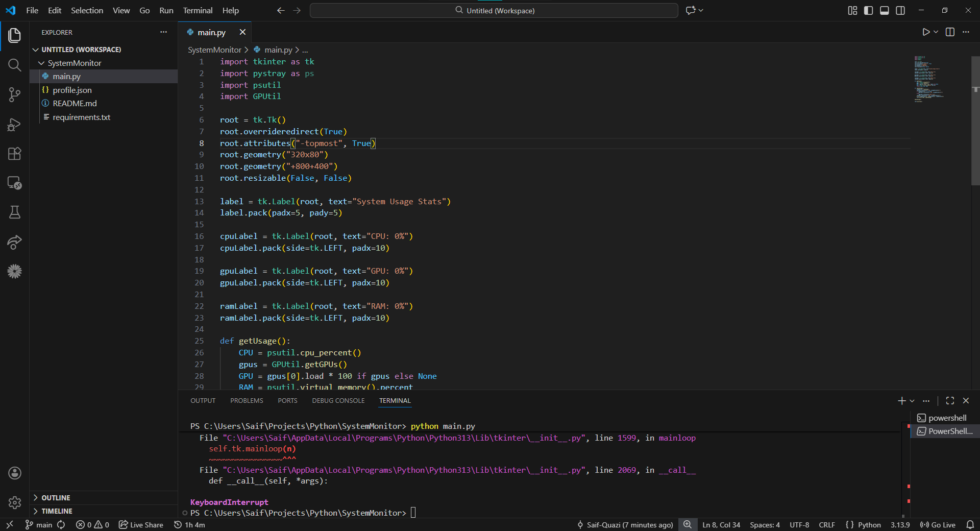Open the Extensions view
Screen dimensions: 980x531
point(14,154)
